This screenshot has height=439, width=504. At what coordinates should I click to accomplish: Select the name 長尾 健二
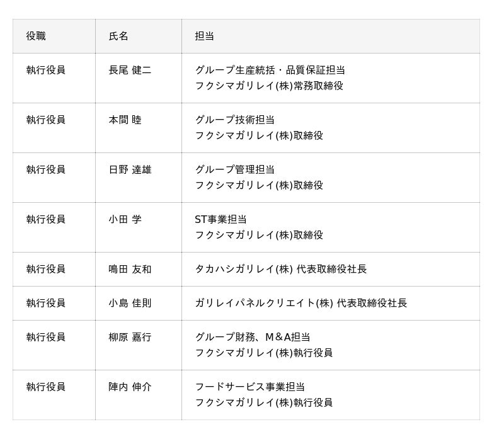[x=130, y=71]
